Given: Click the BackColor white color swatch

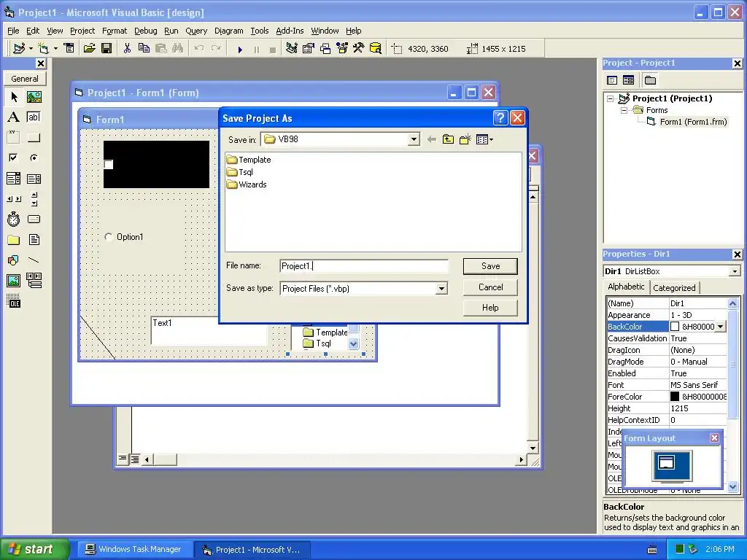Looking at the screenshot, I should (x=675, y=327).
